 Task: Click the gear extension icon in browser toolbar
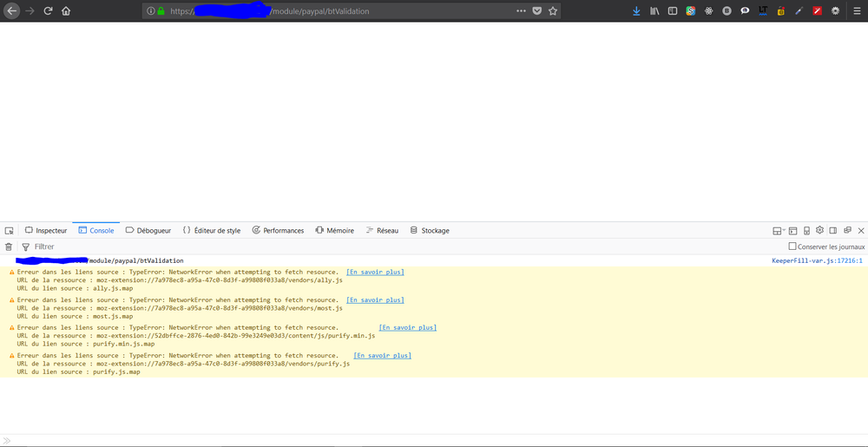click(x=835, y=10)
